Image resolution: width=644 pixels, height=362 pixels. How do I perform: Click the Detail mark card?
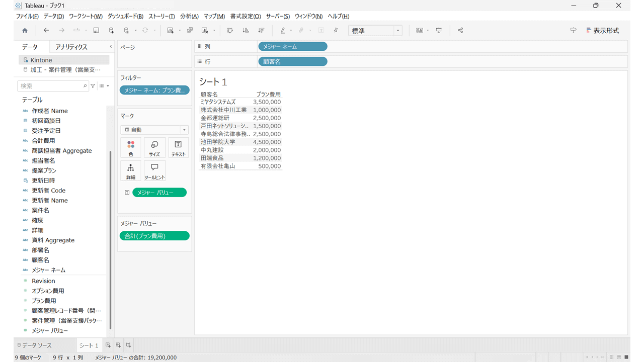[x=131, y=171]
